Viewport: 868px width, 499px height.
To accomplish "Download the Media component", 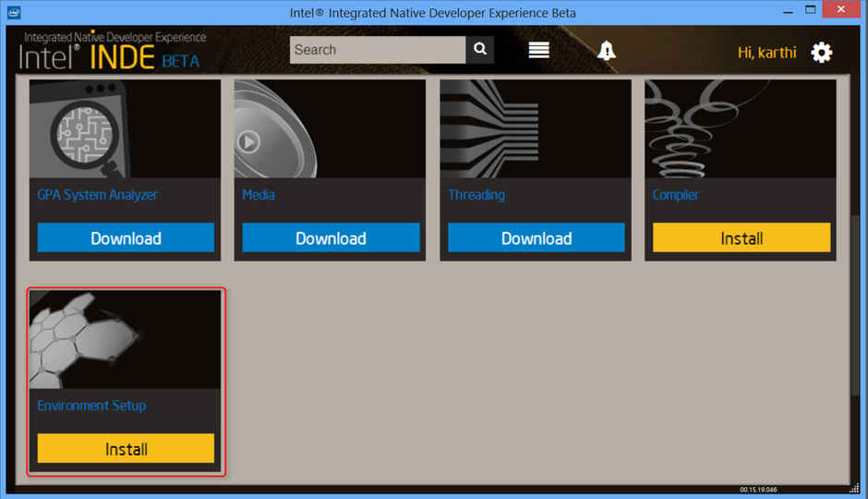I will [x=331, y=238].
